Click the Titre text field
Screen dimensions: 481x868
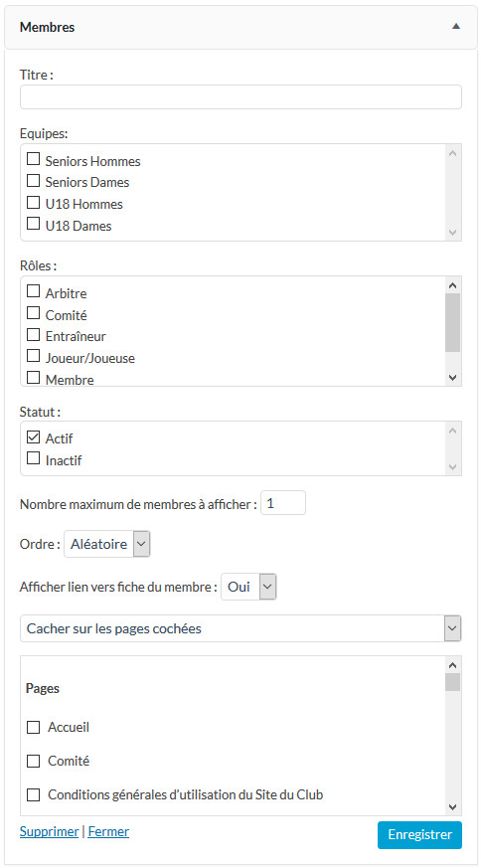pyautogui.click(x=240, y=96)
